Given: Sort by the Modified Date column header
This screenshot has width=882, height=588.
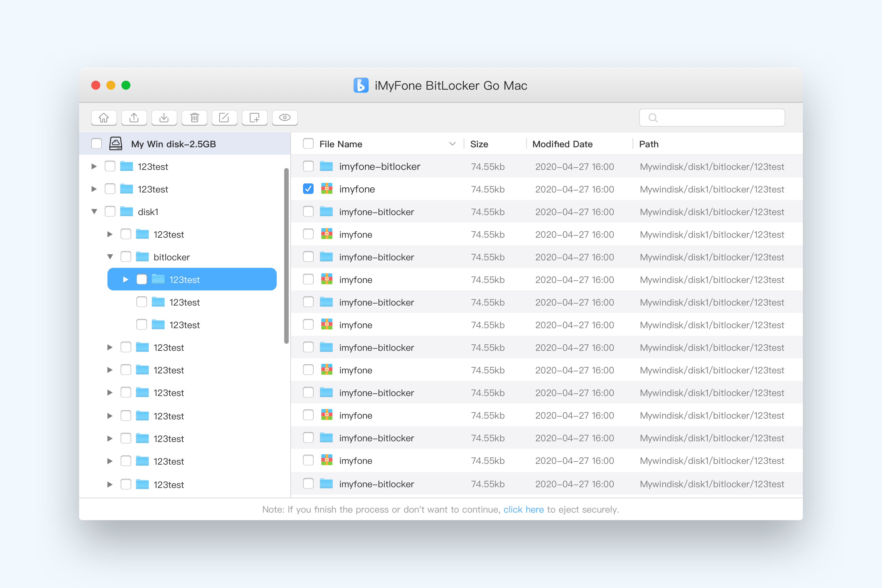Looking at the screenshot, I should (562, 144).
